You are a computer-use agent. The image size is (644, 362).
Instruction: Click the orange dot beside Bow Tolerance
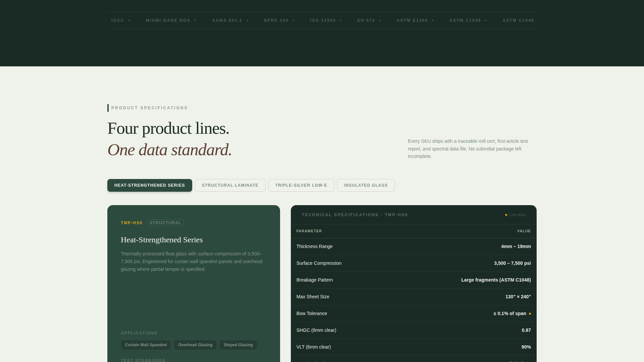coord(530,313)
